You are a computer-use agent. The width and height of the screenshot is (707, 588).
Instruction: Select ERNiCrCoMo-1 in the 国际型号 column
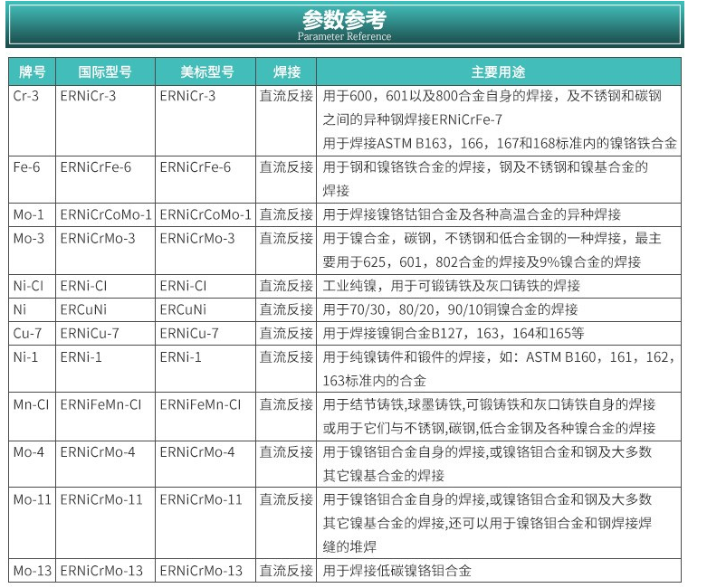coord(106,214)
